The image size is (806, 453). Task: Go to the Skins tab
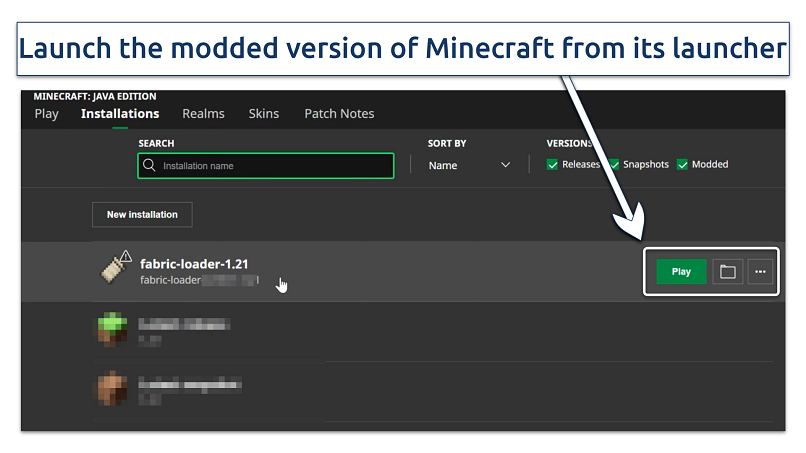pyautogui.click(x=264, y=114)
